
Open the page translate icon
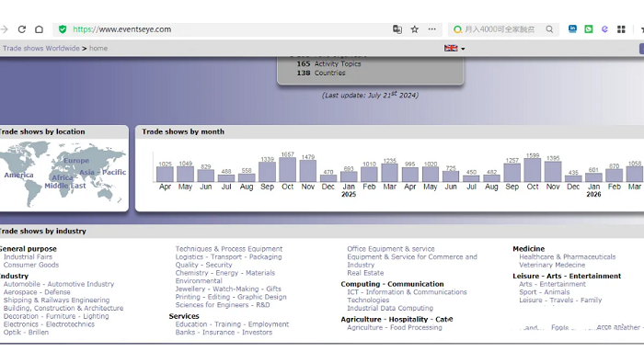coord(397,29)
